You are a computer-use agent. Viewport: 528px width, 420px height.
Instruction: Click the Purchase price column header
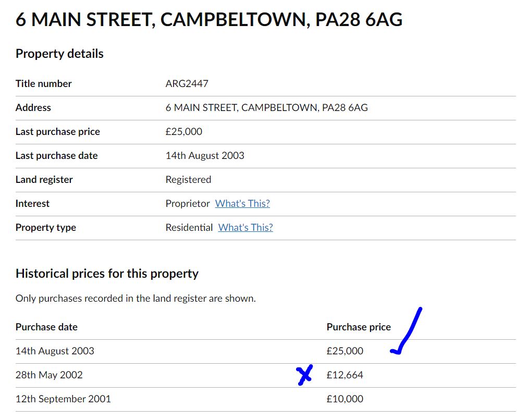[359, 327]
